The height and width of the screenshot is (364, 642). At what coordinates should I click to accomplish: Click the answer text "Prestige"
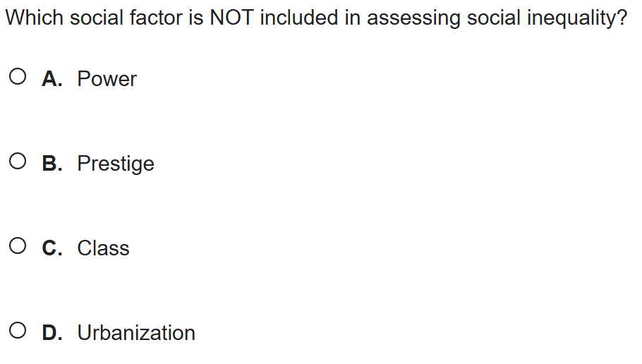[x=116, y=164]
